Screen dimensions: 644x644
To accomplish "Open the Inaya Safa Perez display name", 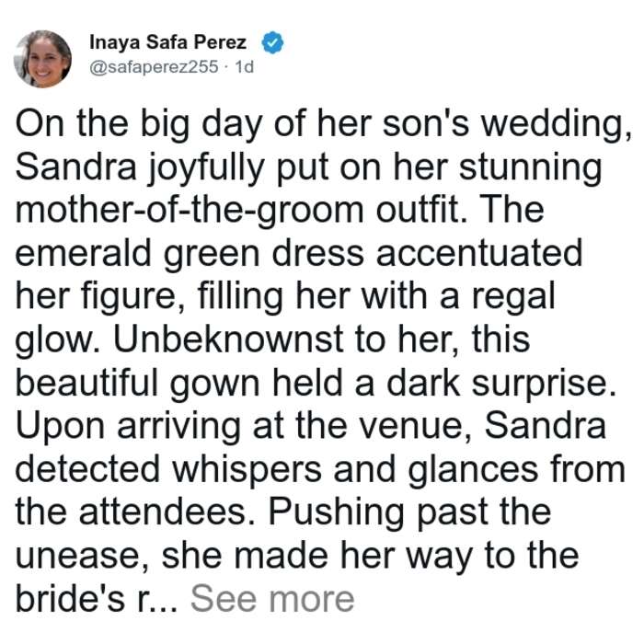I will coord(167,42).
